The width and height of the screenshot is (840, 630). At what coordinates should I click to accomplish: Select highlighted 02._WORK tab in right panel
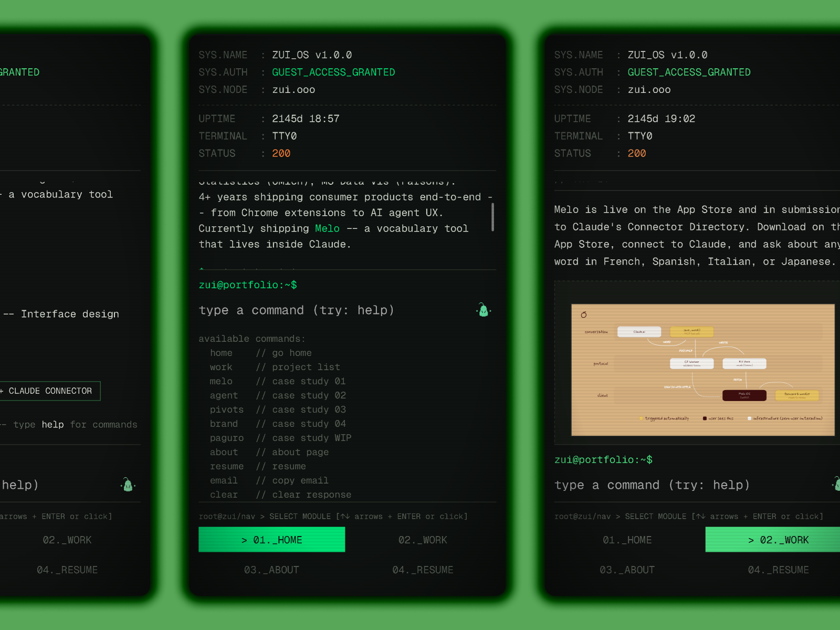pos(778,540)
